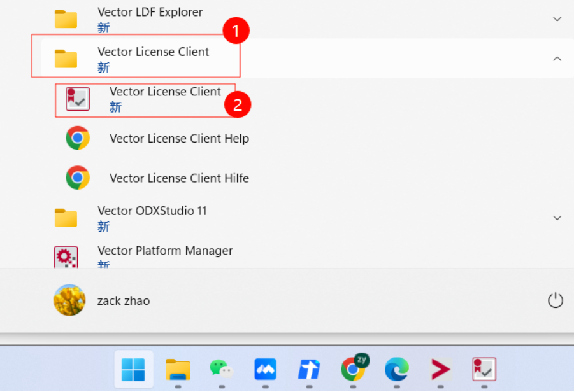Open the blue arrow app on taskbar

(x=309, y=369)
